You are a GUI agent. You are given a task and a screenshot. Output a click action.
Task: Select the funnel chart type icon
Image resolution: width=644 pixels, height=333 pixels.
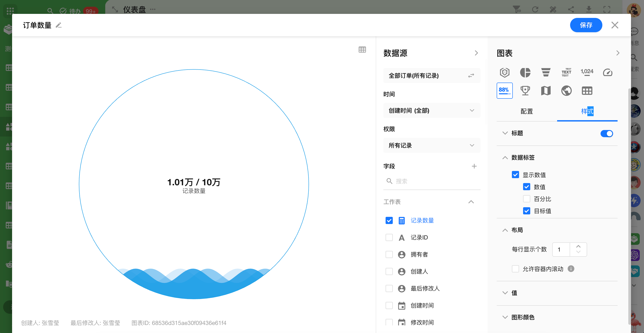point(545,73)
